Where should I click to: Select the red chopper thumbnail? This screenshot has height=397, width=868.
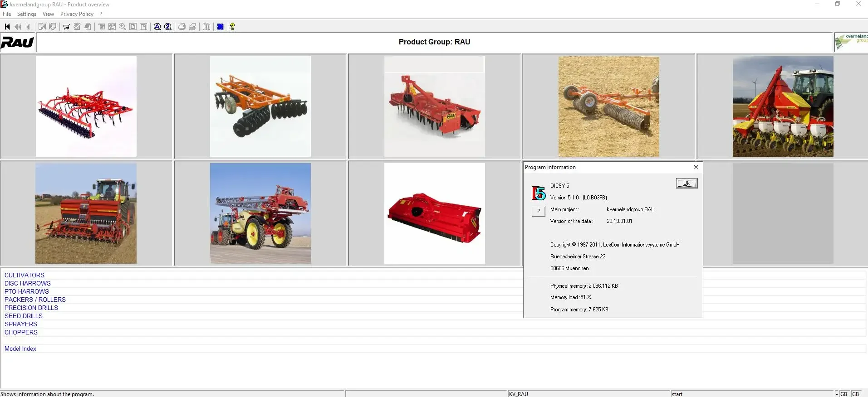(x=435, y=213)
